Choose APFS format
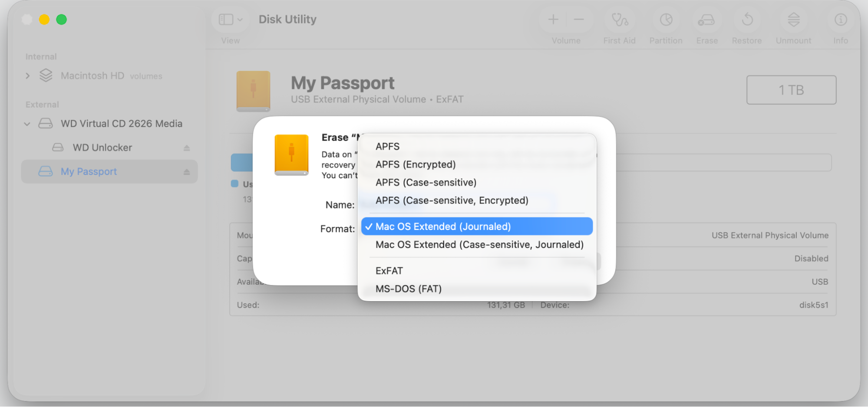Viewport: 868px width, 407px height. [x=477, y=147]
